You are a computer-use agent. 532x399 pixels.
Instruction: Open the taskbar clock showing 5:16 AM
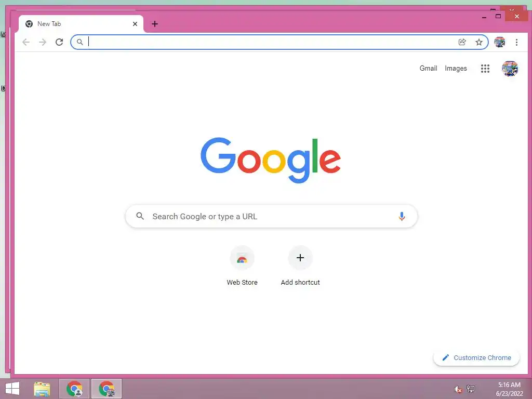pos(509,389)
